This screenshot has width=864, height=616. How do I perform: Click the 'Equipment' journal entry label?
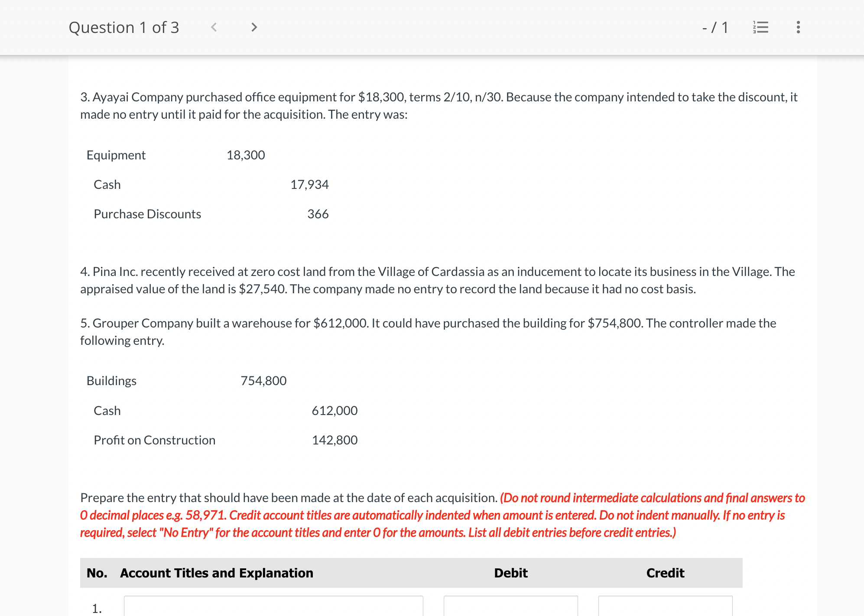pyautogui.click(x=116, y=155)
